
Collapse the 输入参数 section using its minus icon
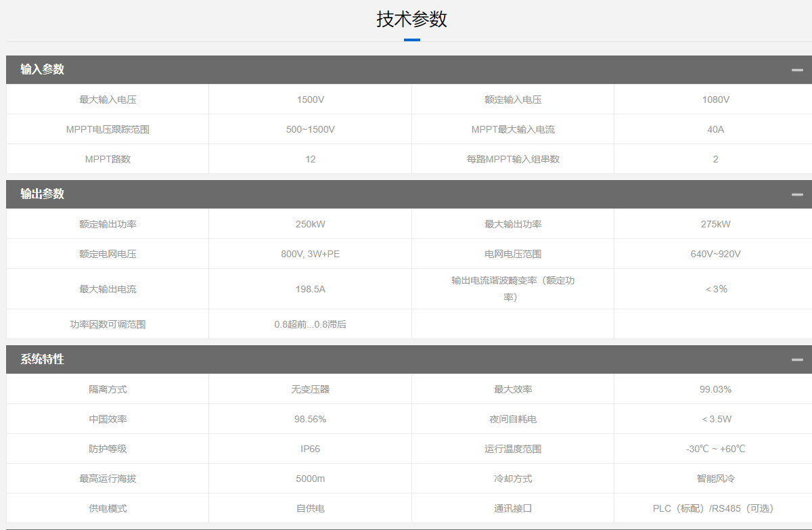point(797,70)
